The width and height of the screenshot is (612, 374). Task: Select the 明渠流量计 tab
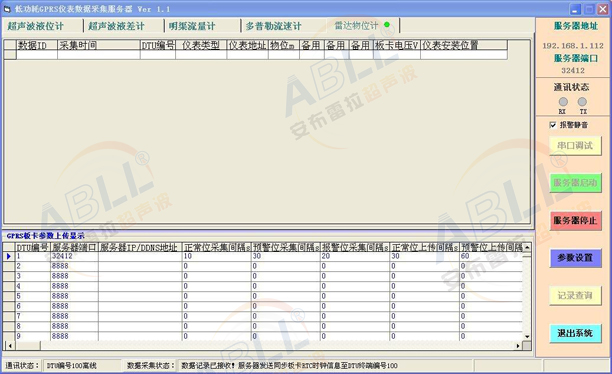pos(192,26)
